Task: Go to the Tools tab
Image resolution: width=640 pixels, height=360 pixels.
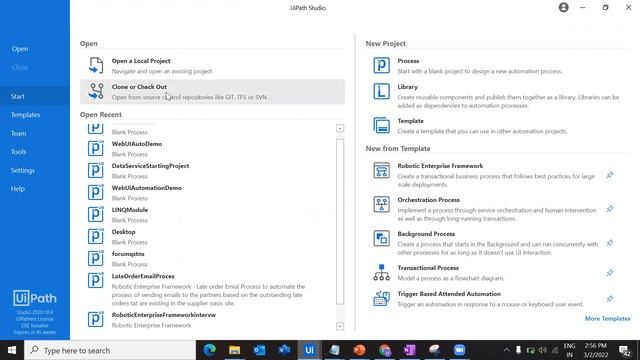Action: pyautogui.click(x=18, y=151)
